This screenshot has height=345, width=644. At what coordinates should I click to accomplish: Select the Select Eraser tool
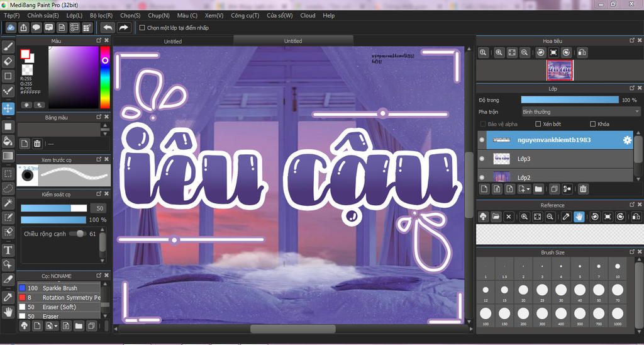[x=8, y=232]
